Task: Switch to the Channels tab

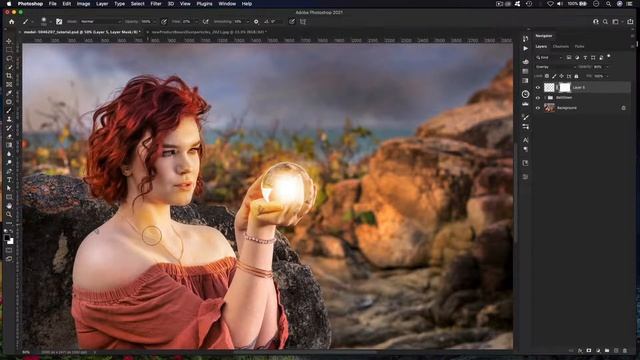Action: coord(561,47)
